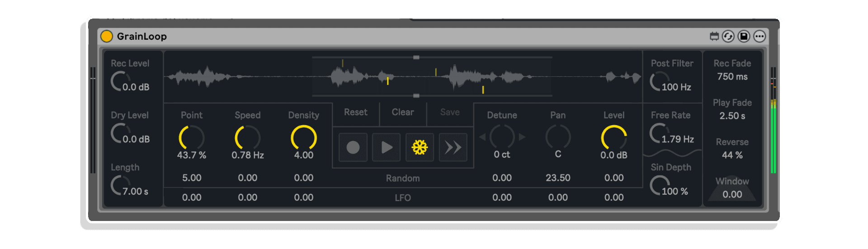Screen dimensions: 868x249
Task: Click the Clear button
Action: [403, 112]
